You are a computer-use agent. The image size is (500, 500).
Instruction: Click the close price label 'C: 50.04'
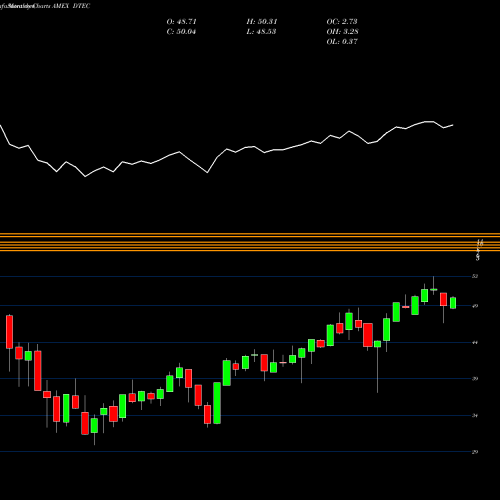click(181, 32)
